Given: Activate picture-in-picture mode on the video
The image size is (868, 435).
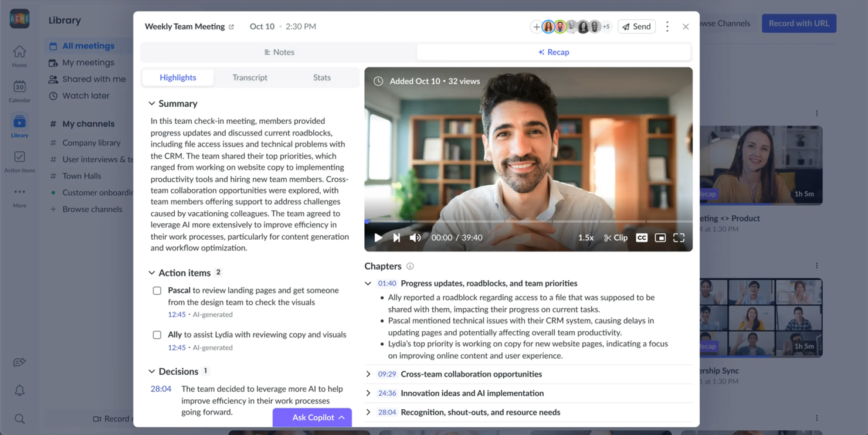Looking at the screenshot, I should (x=660, y=237).
